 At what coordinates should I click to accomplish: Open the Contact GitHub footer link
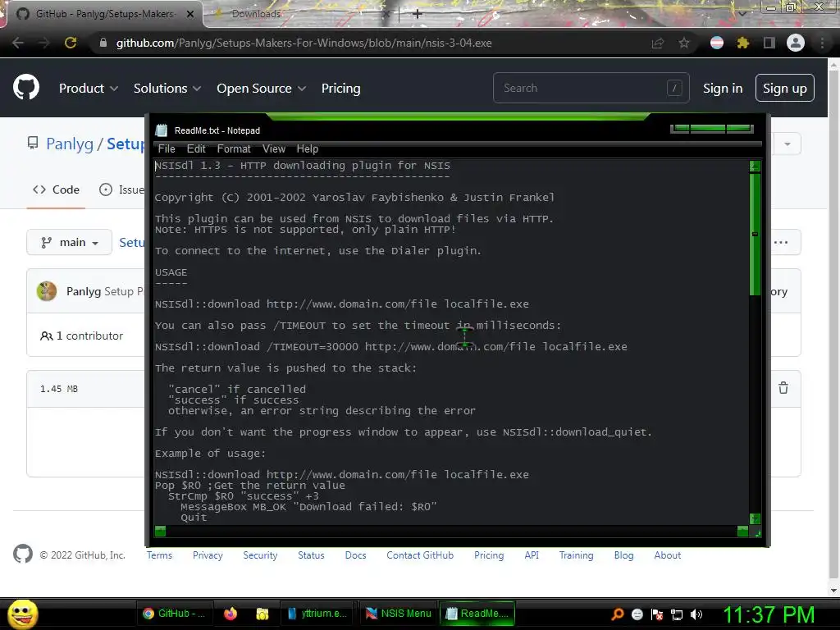coord(420,555)
